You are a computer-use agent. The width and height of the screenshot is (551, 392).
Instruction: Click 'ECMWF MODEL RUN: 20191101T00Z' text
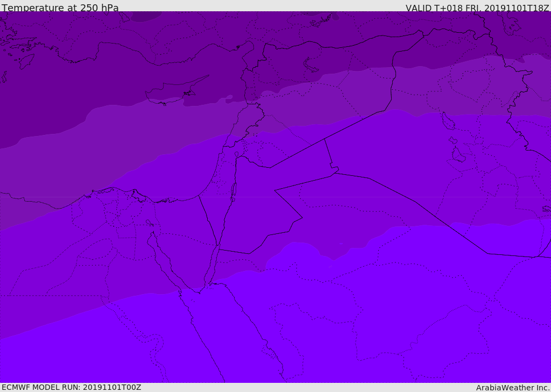tap(72, 387)
